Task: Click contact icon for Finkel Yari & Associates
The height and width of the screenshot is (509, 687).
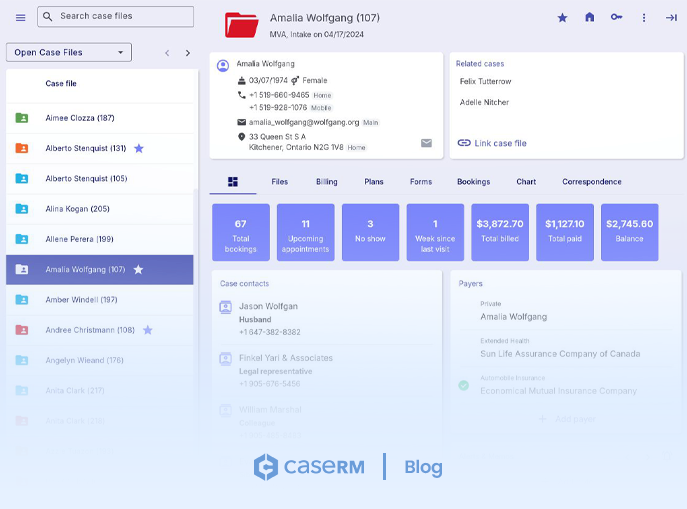Action: (x=226, y=359)
